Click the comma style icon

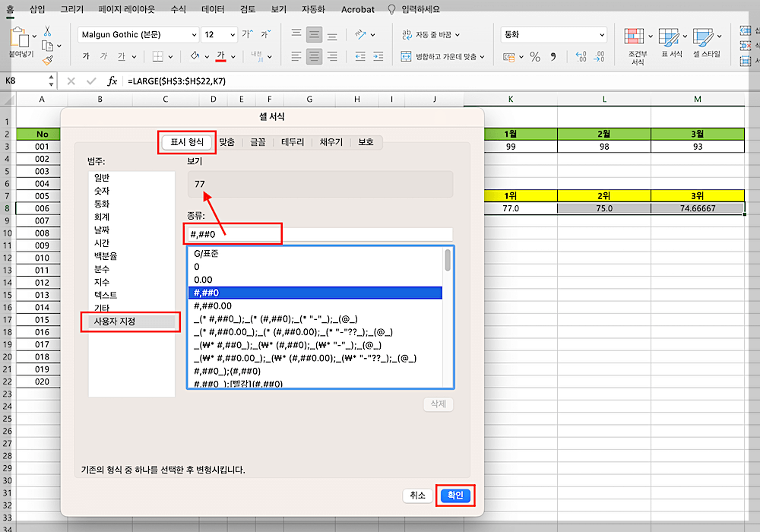pyautogui.click(x=553, y=57)
